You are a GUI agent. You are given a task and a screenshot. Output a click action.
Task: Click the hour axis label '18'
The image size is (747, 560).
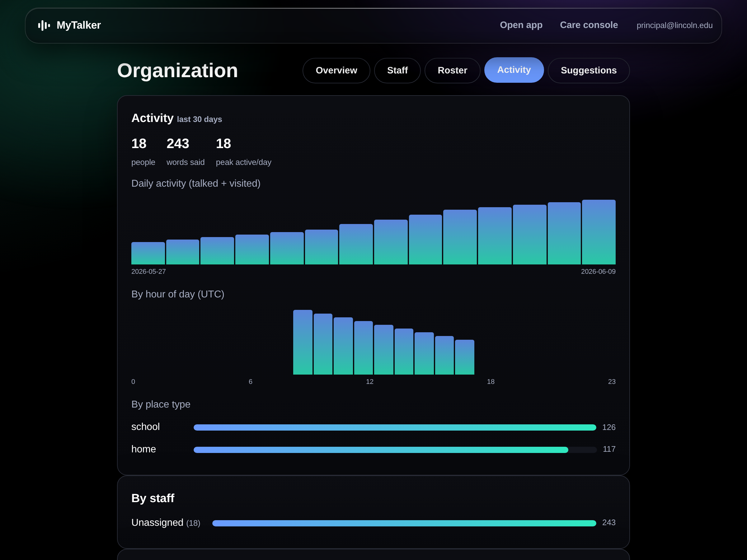(491, 382)
